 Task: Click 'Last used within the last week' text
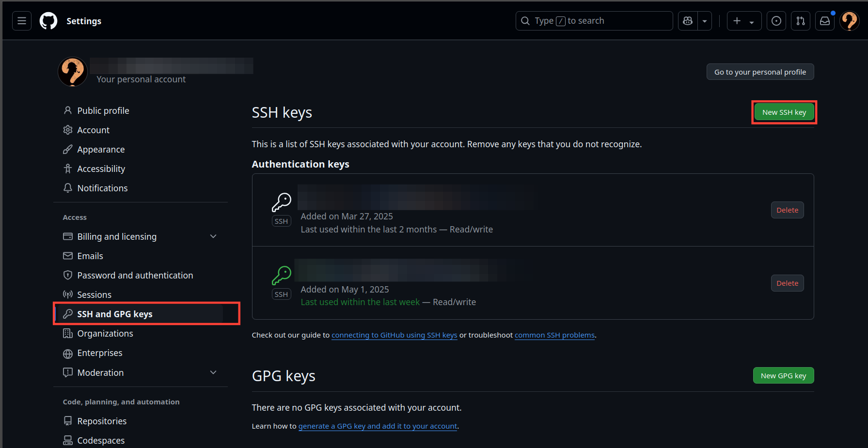pyautogui.click(x=360, y=302)
